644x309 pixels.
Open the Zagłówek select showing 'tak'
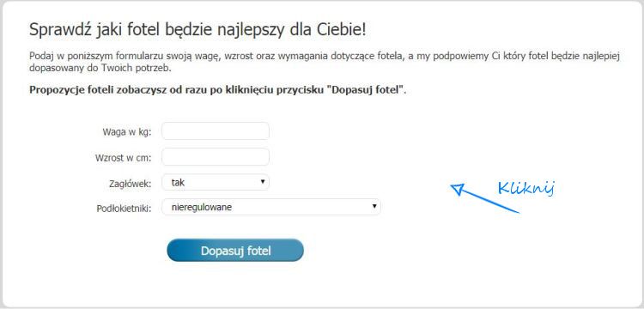tap(216, 182)
